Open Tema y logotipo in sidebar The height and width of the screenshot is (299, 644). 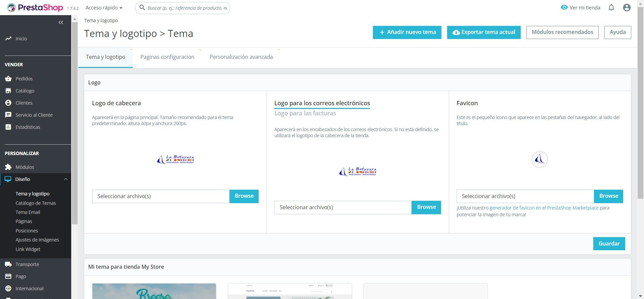click(33, 194)
